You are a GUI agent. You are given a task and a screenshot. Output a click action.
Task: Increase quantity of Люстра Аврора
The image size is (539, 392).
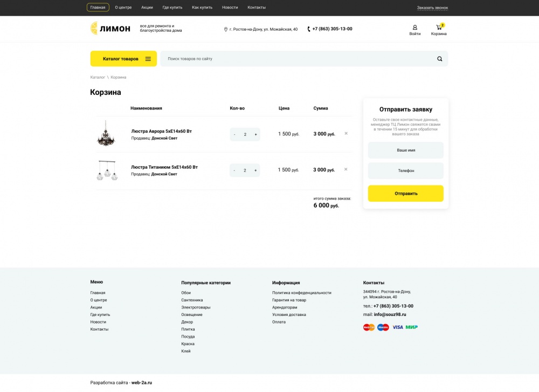[x=255, y=134]
